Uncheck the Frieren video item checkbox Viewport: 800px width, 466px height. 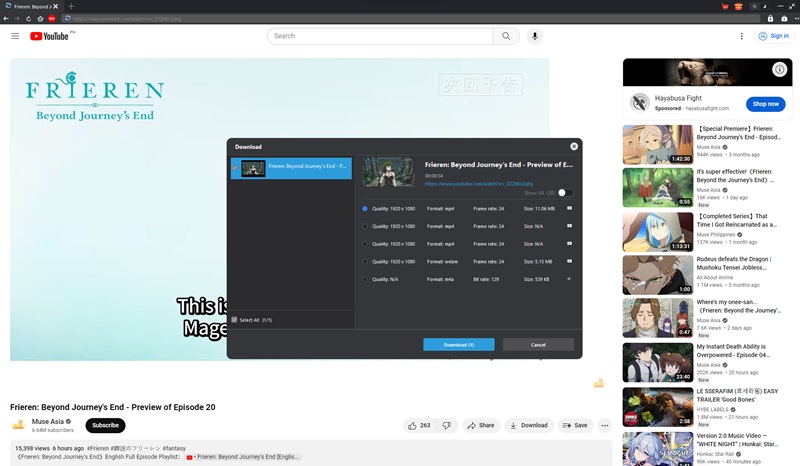235,168
